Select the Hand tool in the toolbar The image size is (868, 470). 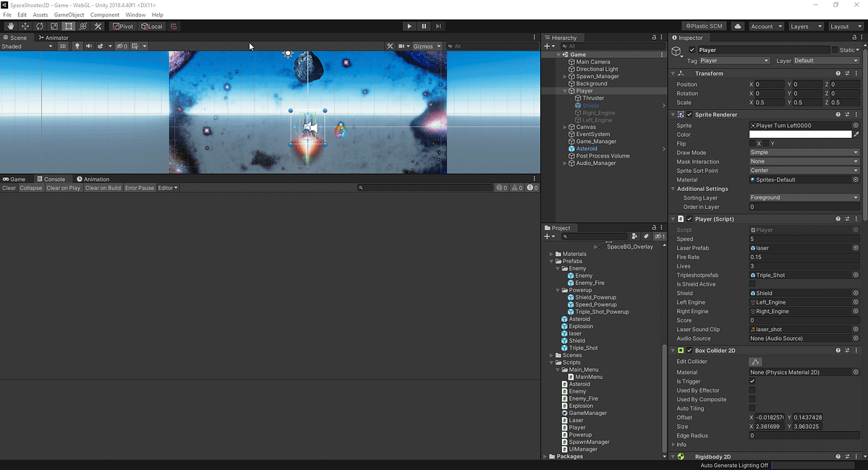click(10, 26)
